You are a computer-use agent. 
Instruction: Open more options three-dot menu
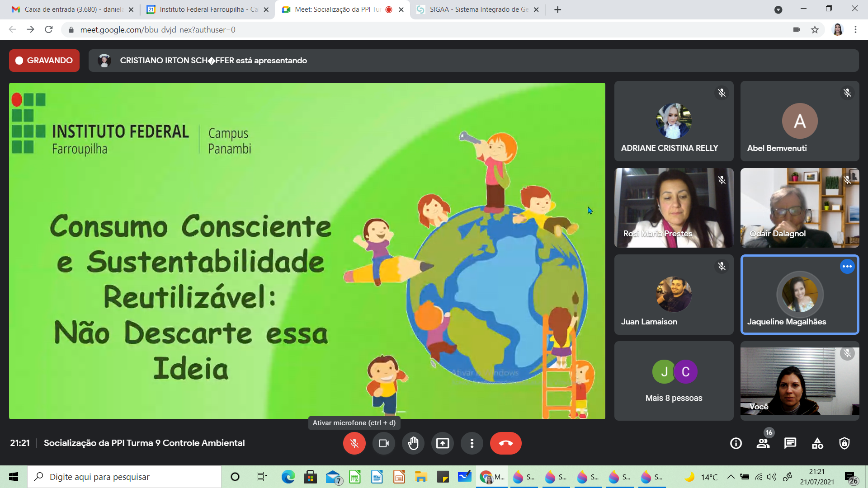[472, 443]
